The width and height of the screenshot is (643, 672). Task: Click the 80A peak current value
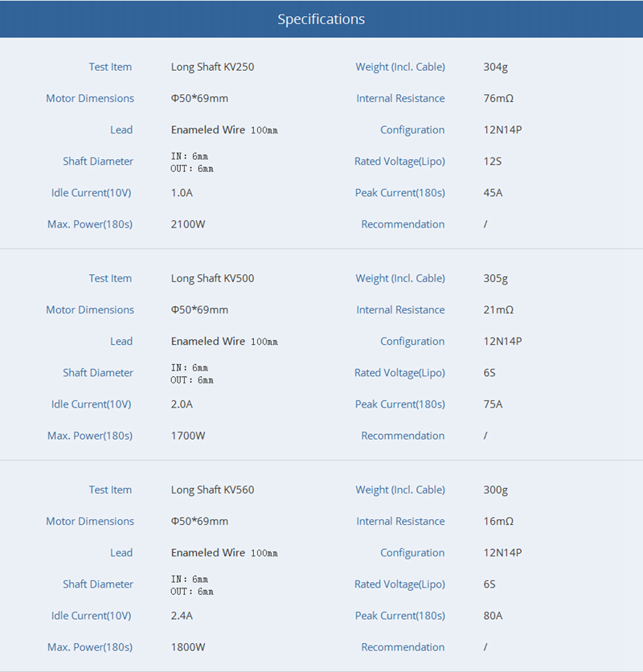pos(493,616)
